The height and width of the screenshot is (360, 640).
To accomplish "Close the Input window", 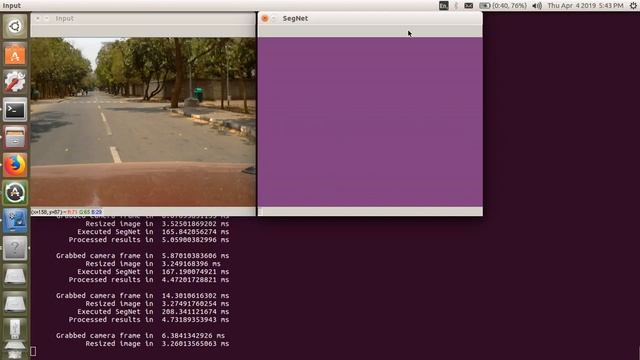I will point(38,18).
